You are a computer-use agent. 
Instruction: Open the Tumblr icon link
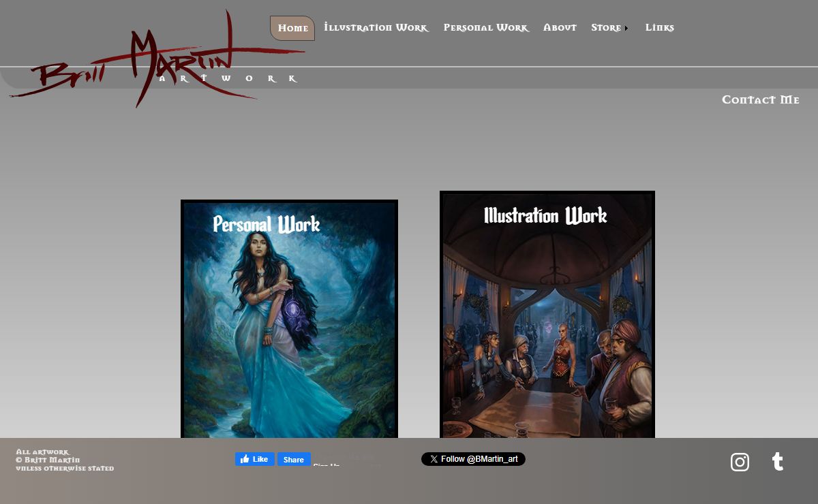tap(778, 462)
